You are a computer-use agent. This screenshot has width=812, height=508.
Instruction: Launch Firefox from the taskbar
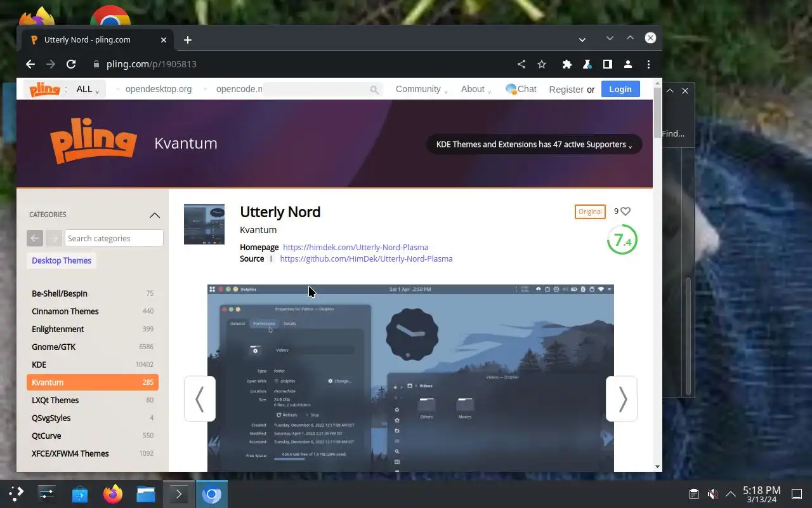click(x=113, y=493)
